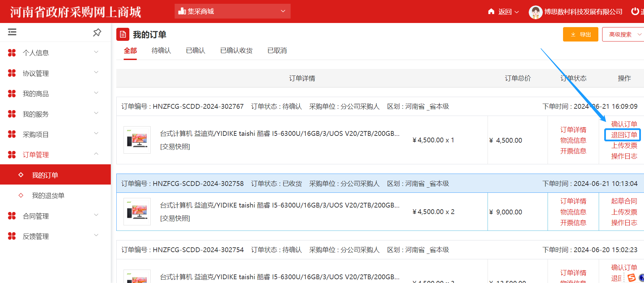
Task: Open the 集采商城 mall selector dropdown
Action: 233,11
